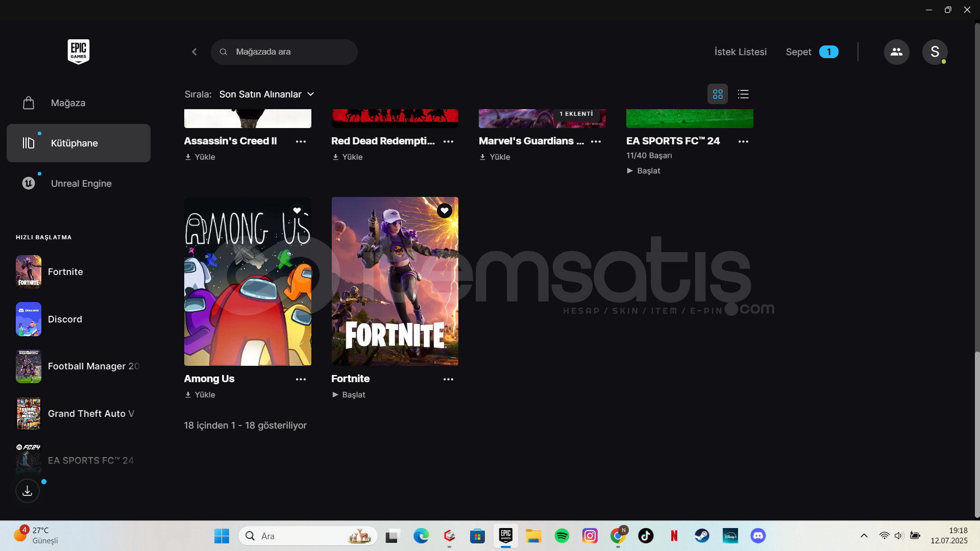The image size is (980, 551).
Task: Click the Among Us cover art
Action: pyautogui.click(x=248, y=281)
